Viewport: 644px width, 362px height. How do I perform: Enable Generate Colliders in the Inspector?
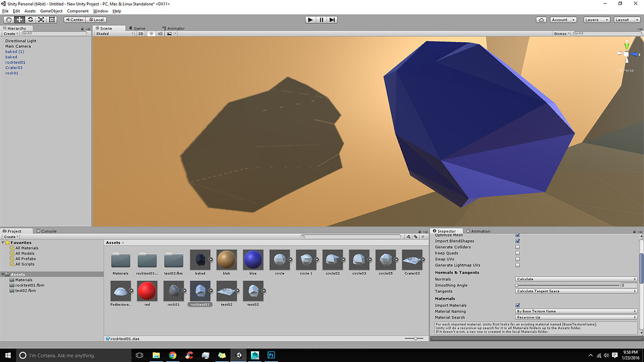click(517, 247)
